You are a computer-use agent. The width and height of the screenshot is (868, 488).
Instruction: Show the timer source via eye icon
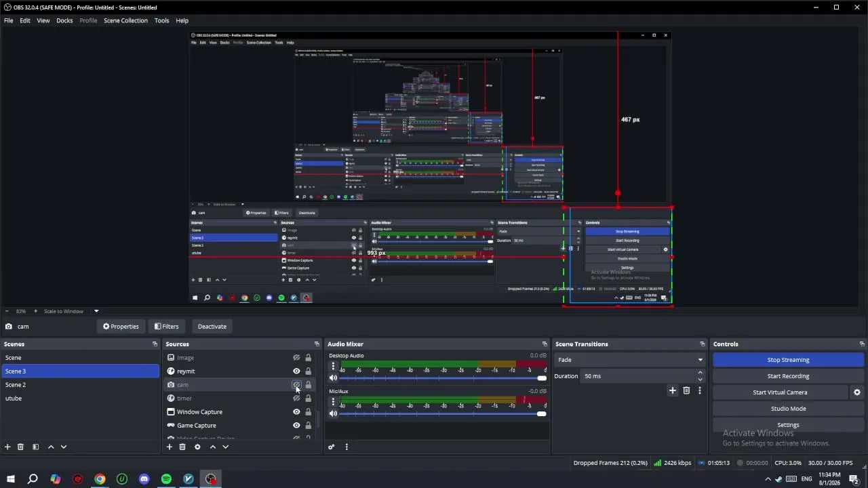[296, 399]
